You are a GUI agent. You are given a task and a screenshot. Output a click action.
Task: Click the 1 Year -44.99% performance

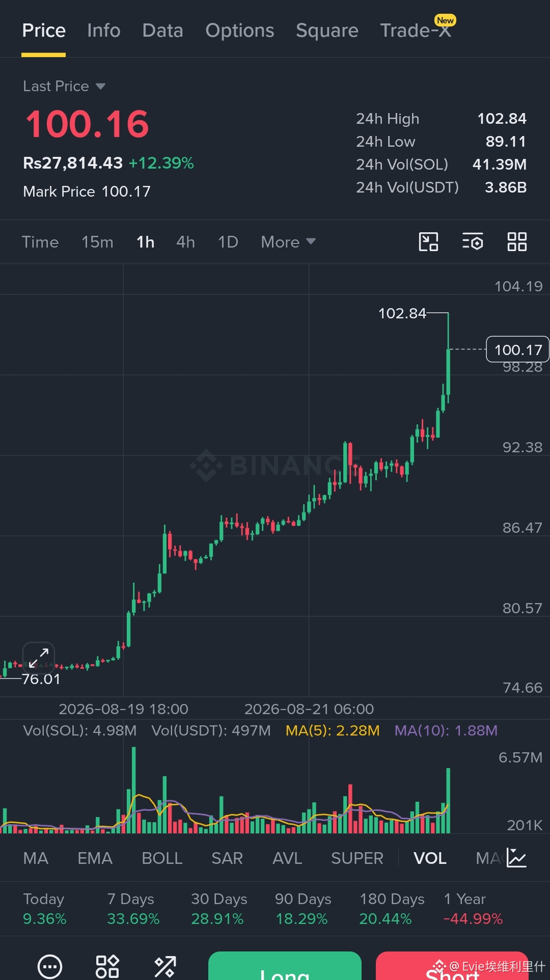point(473,909)
